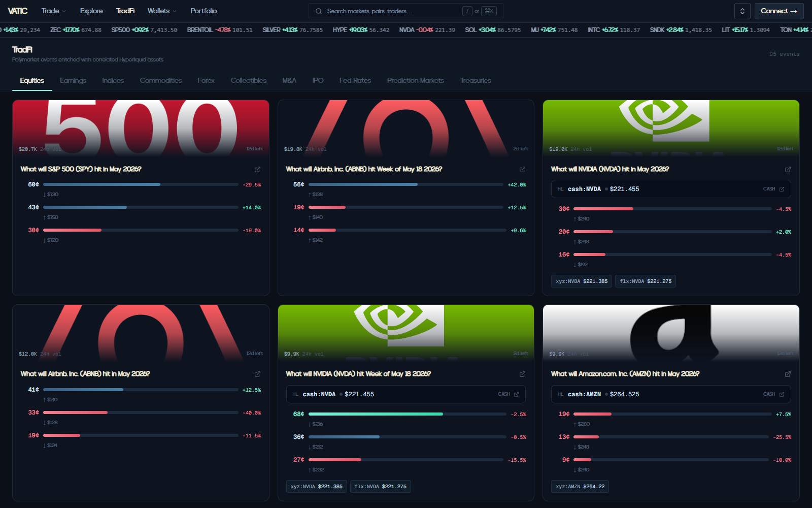Click the Connect button
The height and width of the screenshot is (508, 812).
coord(779,11)
